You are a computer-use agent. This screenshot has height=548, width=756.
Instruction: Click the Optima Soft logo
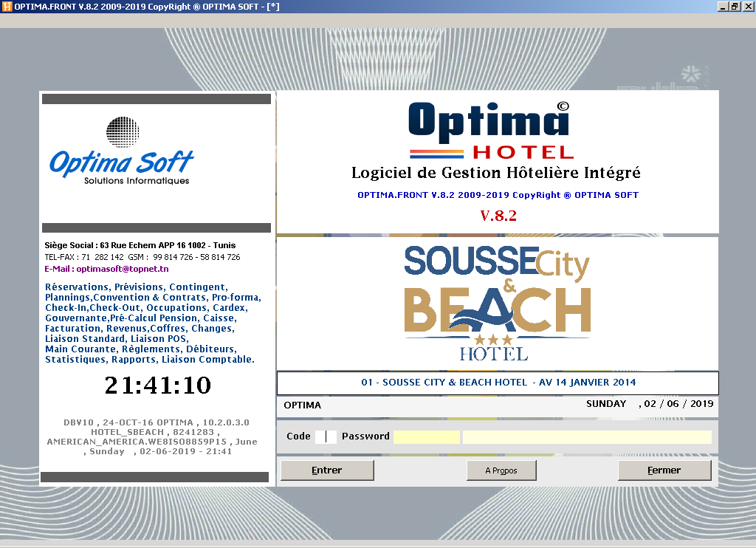[122, 151]
